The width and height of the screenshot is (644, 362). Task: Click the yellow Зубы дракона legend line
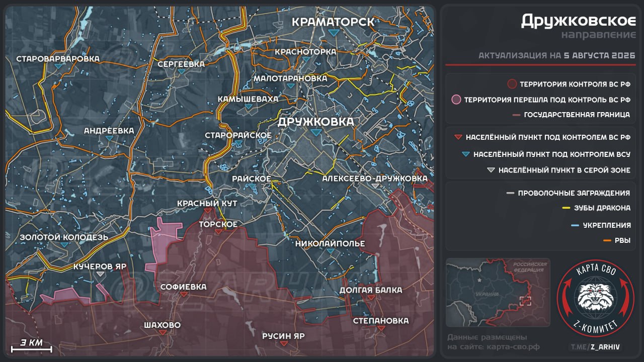click(566, 208)
